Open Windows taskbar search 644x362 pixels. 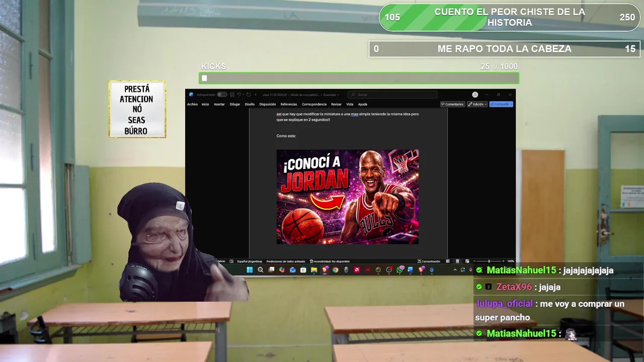pyautogui.click(x=260, y=269)
